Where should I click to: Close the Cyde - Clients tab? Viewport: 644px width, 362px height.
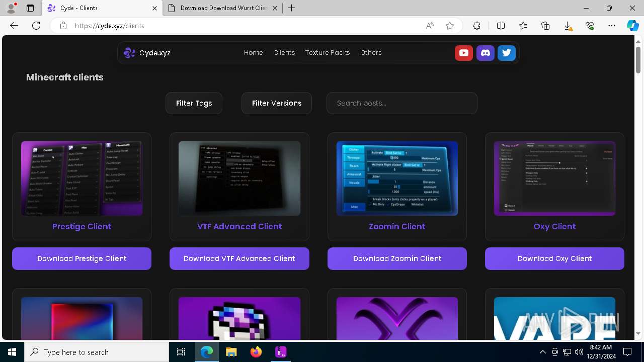point(154,8)
